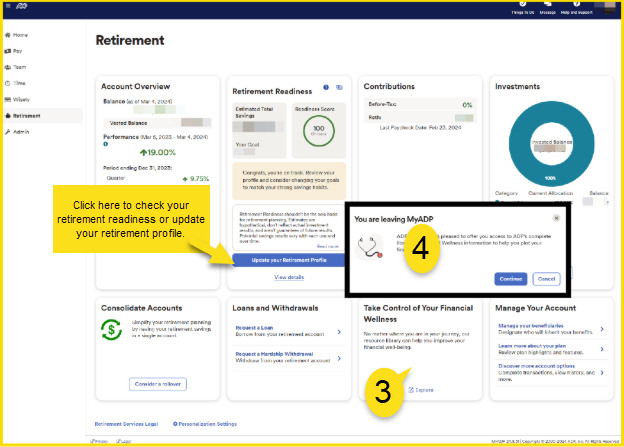Click Before-Tax 0% contribution row
The height and width of the screenshot is (447, 624).
tap(420, 104)
